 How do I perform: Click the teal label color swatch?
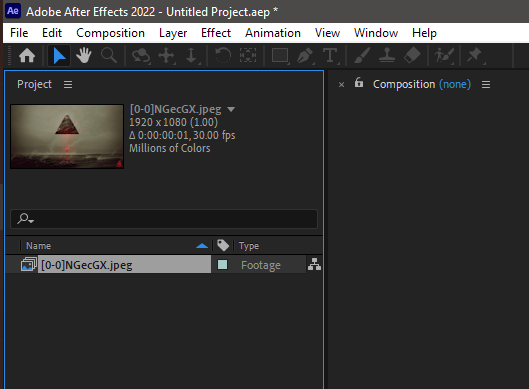click(222, 265)
